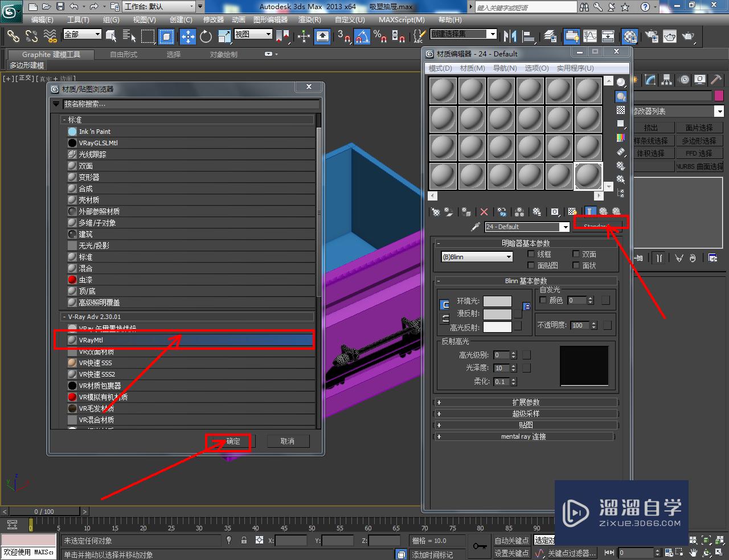Open 材质(M) menu in Material Editor

coord(472,68)
